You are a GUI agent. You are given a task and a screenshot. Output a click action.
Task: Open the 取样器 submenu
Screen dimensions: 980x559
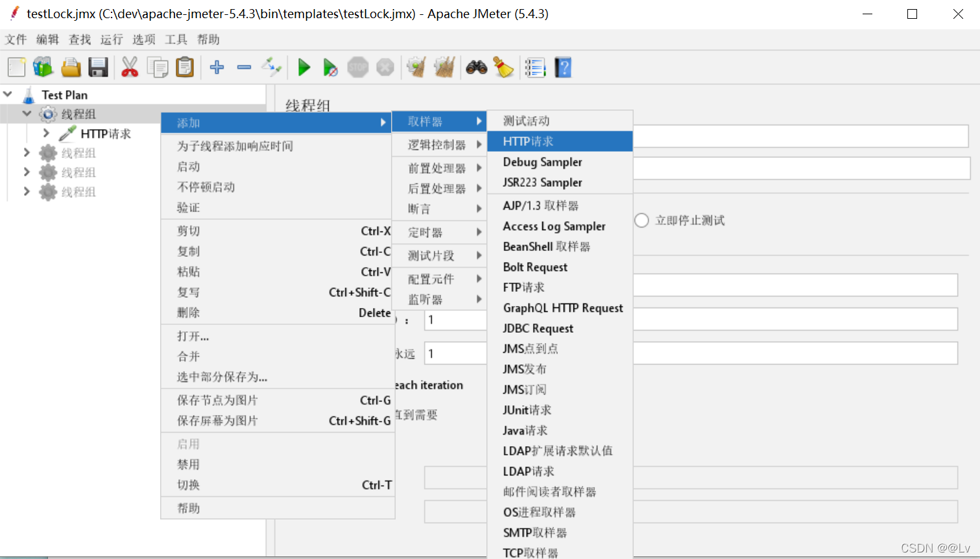439,121
